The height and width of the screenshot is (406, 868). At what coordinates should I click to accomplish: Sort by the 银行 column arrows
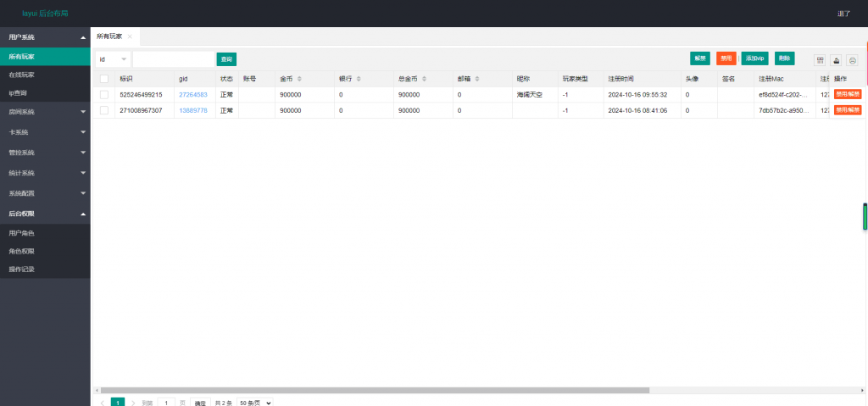pos(358,79)
